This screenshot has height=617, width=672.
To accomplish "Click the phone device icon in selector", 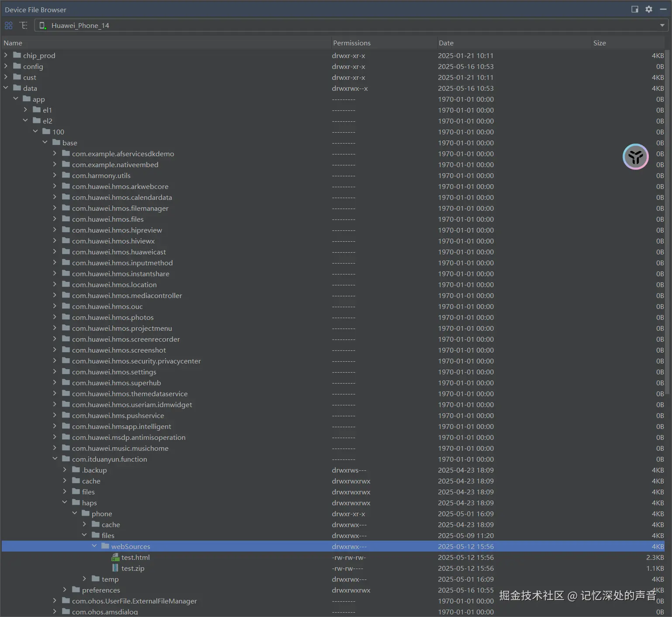I will 43,25.
